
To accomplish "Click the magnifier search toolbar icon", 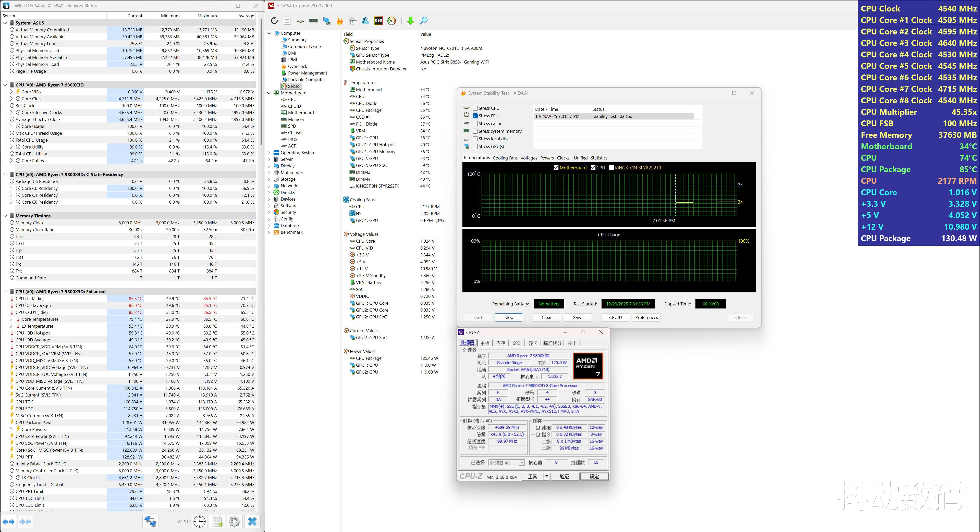I will coord(423,21).
